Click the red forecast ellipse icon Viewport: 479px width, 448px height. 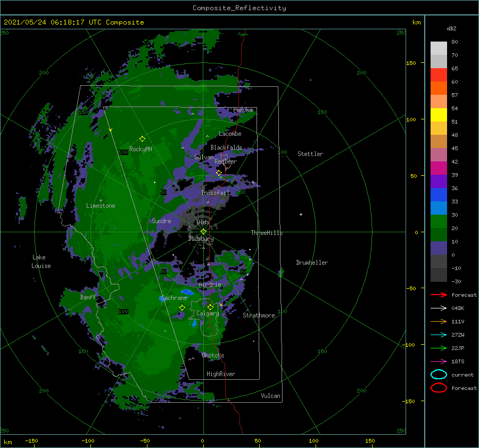coord(439,388)
